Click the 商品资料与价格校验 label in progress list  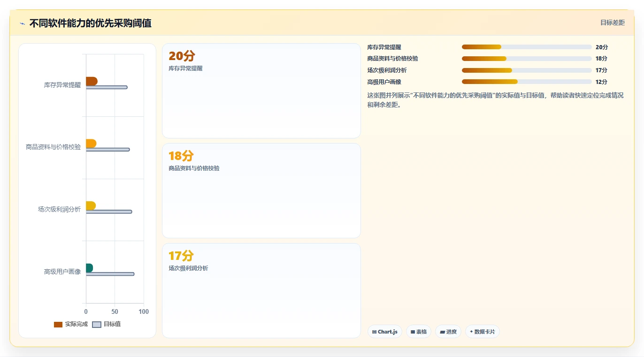point(393,59)
